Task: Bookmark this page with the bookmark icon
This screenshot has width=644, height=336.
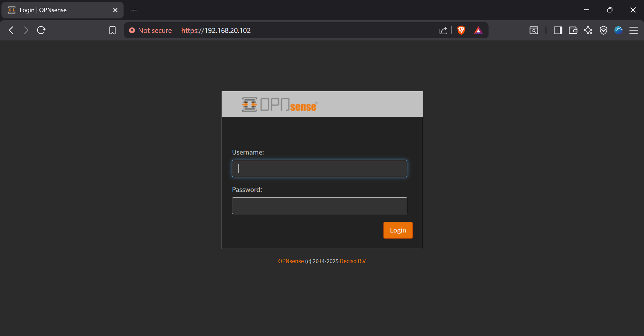Action: point(112,31)
